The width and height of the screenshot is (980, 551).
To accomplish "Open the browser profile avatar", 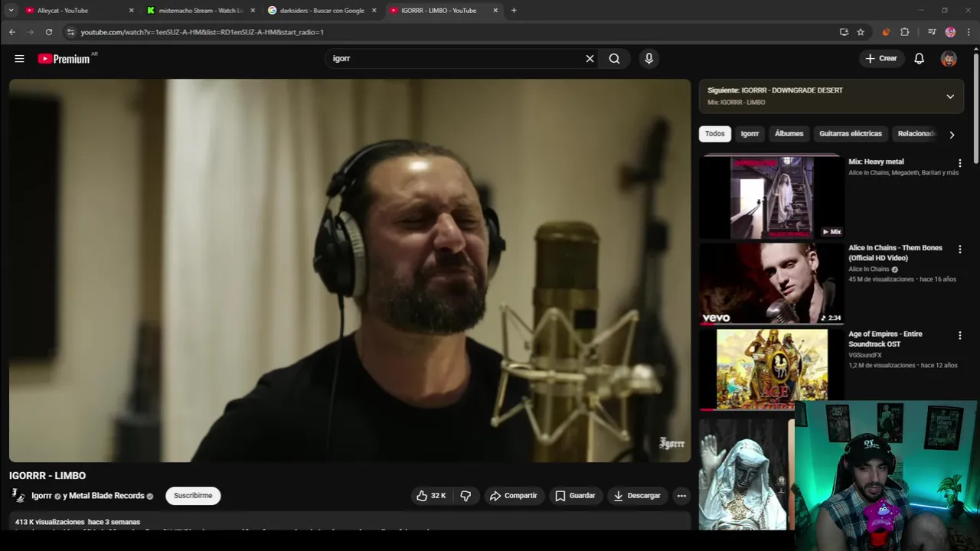I will tap(950, 32).
